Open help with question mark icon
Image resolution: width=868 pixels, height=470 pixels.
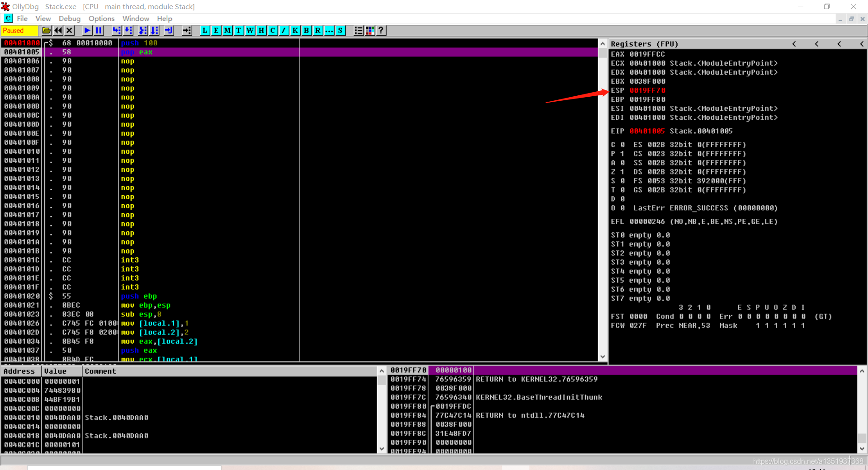pos(382,30)
